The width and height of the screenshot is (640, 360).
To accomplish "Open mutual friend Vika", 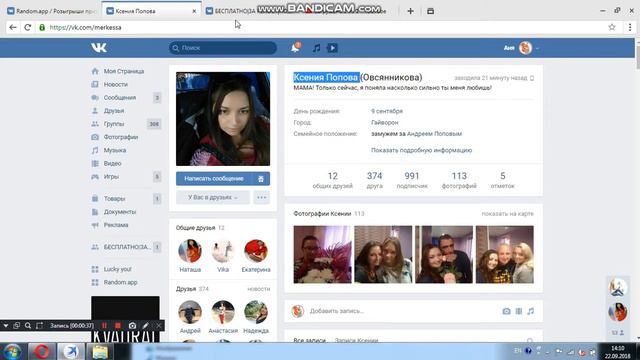I will 223,251.
